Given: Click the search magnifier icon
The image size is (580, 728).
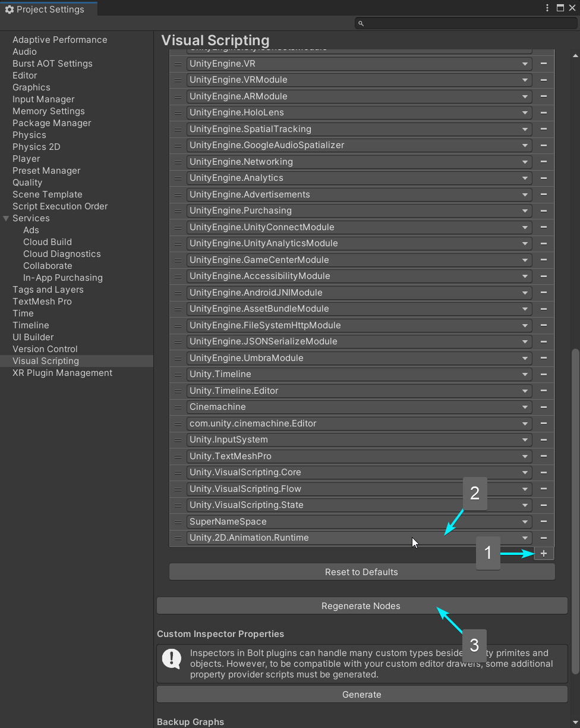Looking at the screenshot, I should point(361,24).
